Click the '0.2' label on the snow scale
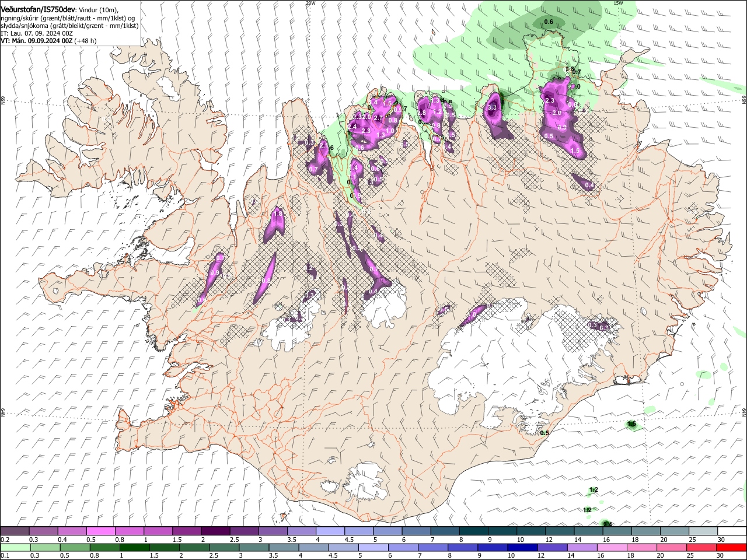Screen dimensions: 747x560 pos(5,540)
